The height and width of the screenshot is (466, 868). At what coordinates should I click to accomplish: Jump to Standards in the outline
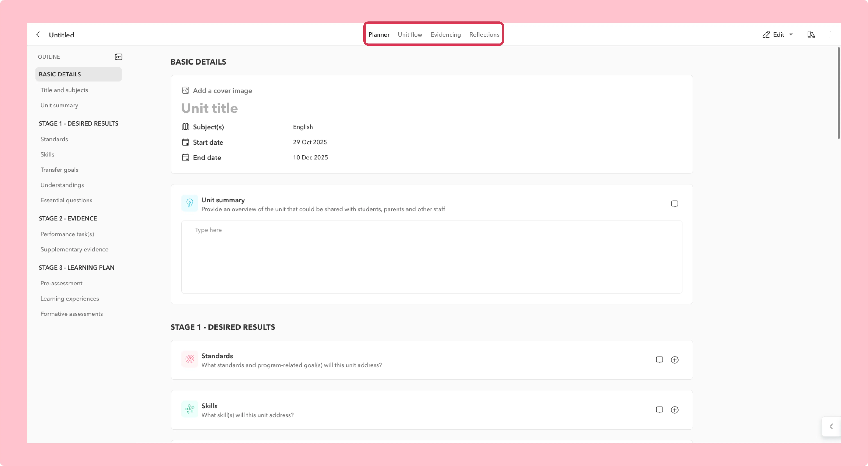click(x=54, y=139)
